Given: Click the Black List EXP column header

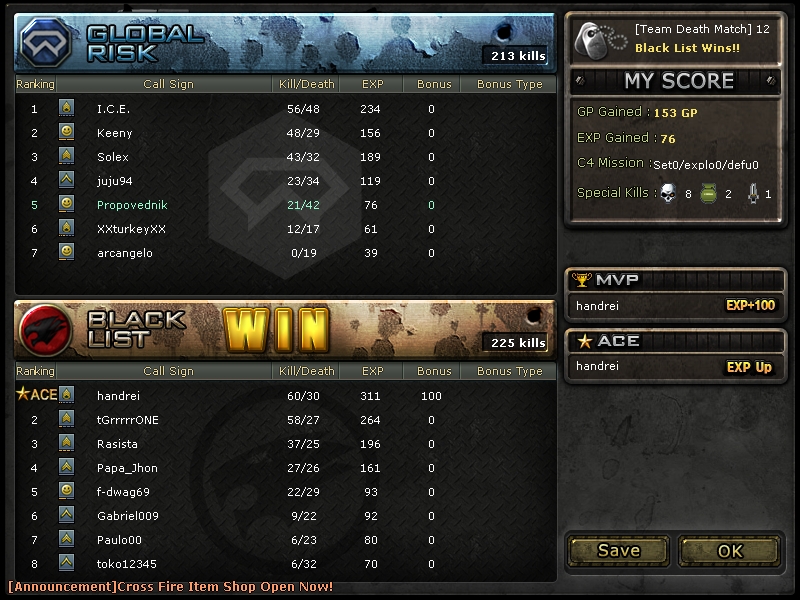Looking at the screenshot, I should coord(372,371).
